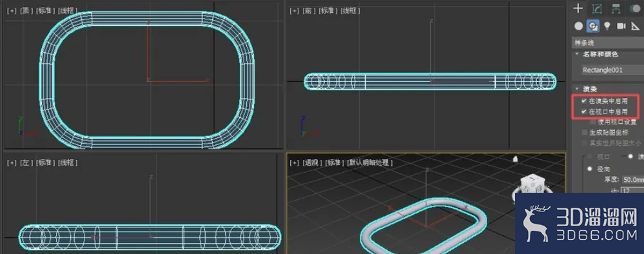The width and height of the screenshot is (644, 254).
Task: Select the Lights category bulb icon
Action: (x=607, y=26)
